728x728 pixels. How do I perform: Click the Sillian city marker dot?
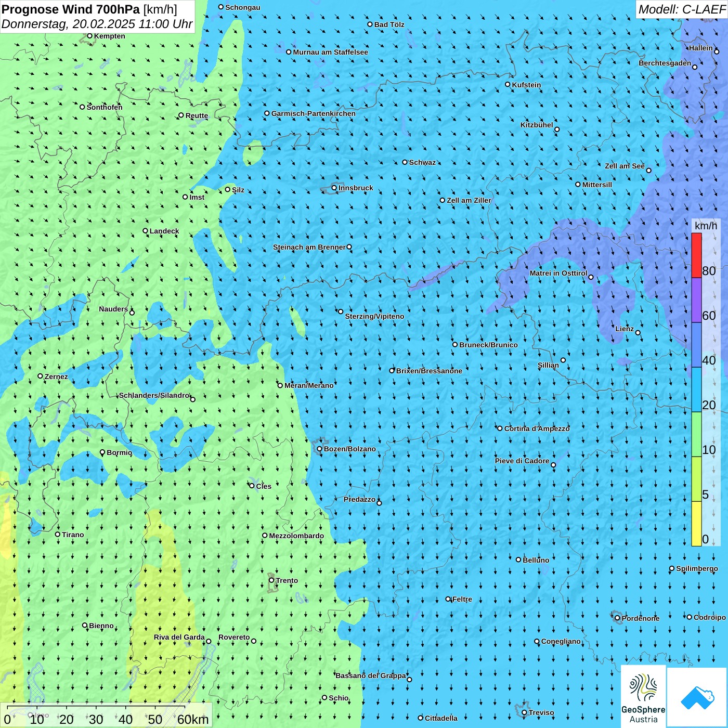click(x=563, y=360)
